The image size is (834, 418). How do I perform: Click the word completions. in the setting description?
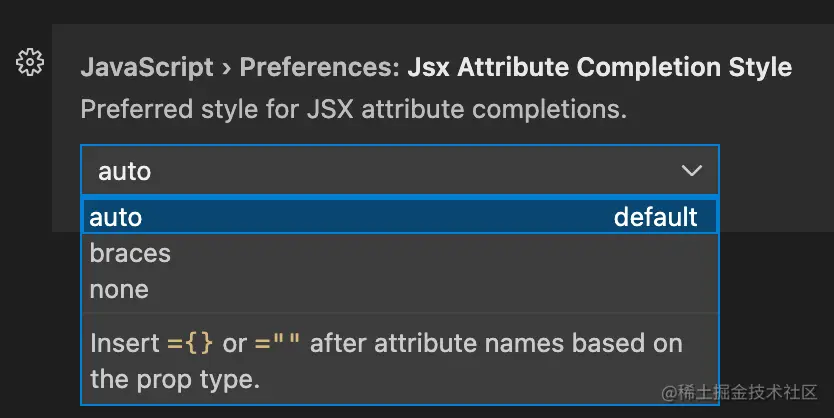tap(549, 110)
